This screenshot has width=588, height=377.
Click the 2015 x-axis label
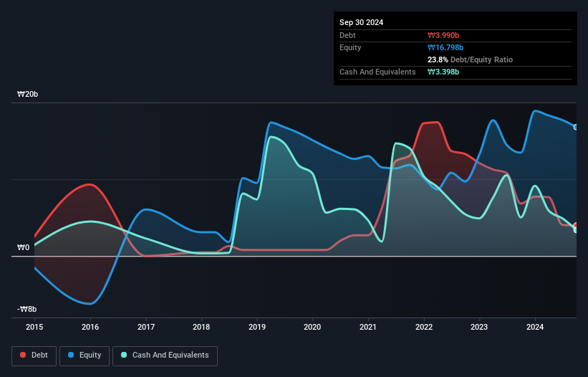tap(34, 327)
